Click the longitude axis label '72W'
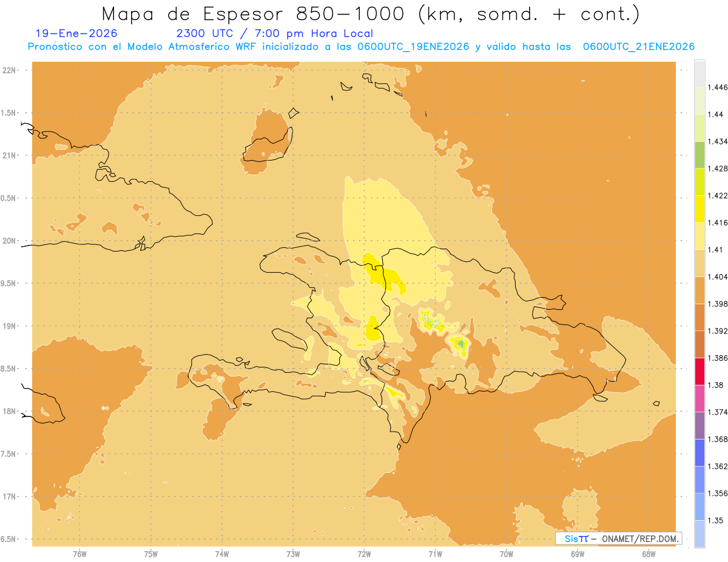 (x=364, y=554)
